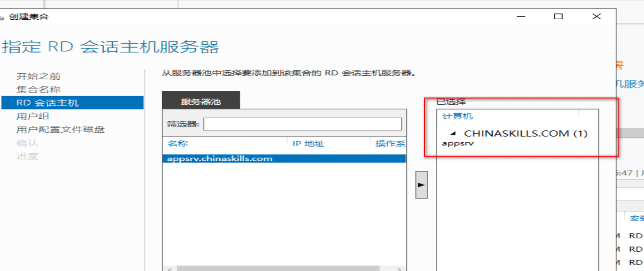Open the 用户配置文件磁盘 wizard step
The image size is (644, 271).
(60, 130)
